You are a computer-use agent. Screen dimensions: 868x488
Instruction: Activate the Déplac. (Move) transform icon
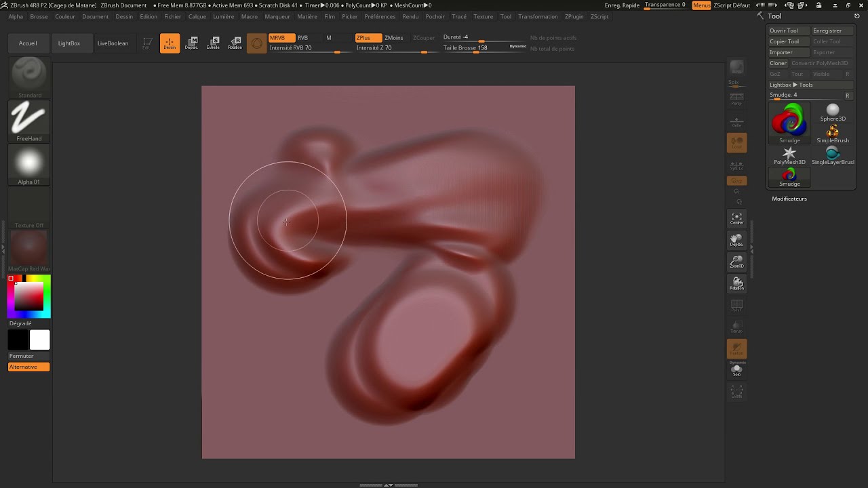(x=192, y=43)
